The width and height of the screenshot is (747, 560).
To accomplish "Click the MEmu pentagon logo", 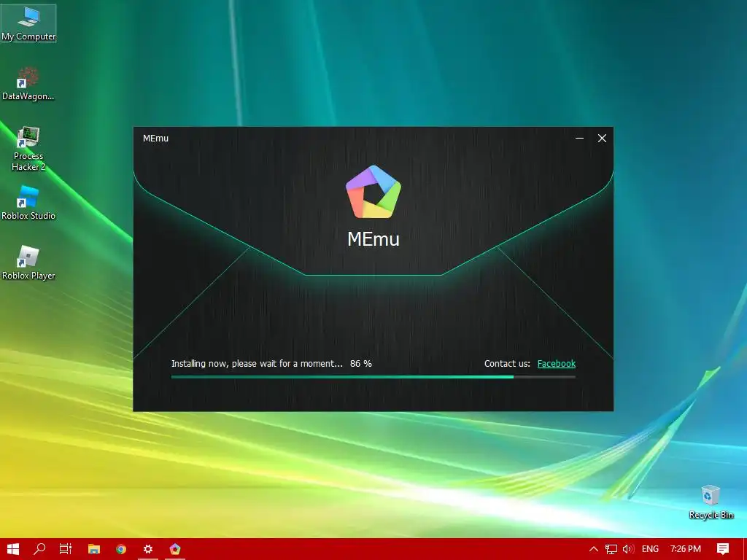I will [x=373, y=192].
